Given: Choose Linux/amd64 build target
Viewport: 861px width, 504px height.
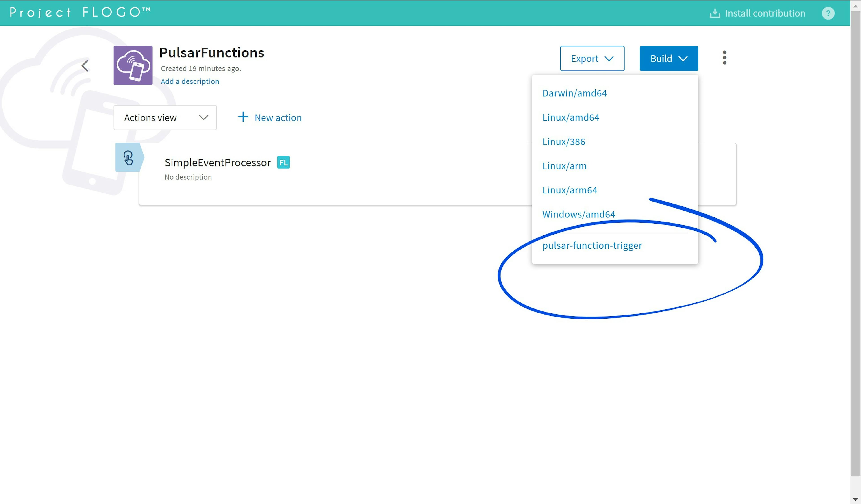Looking at the screenshot, I should pyautogui.click(x=571, y=117).
